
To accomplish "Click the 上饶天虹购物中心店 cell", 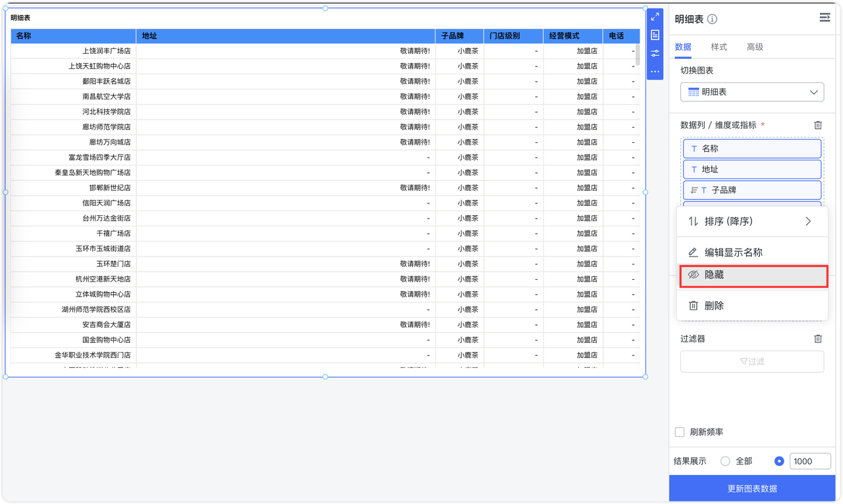I will tap(73, 66).
